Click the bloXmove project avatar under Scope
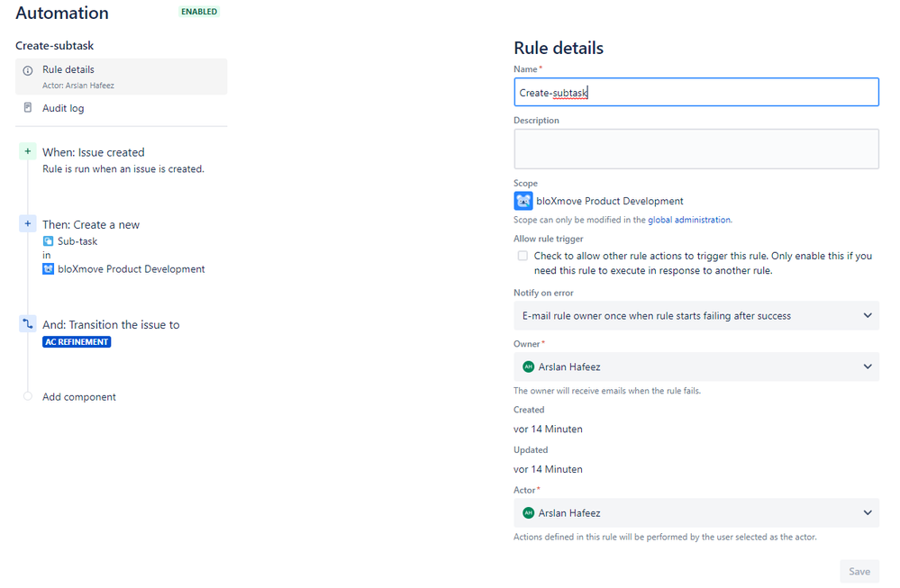 [x=523, y=202]
